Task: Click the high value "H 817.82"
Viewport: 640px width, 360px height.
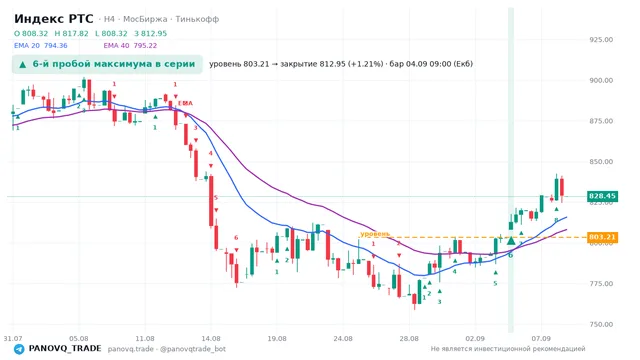Action: [x=71, y=33]
